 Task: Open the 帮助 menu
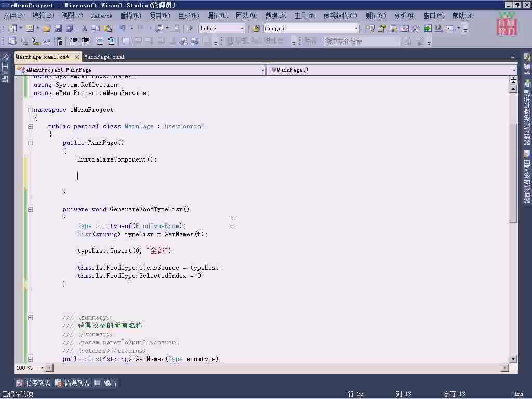(x=463, y=16)
